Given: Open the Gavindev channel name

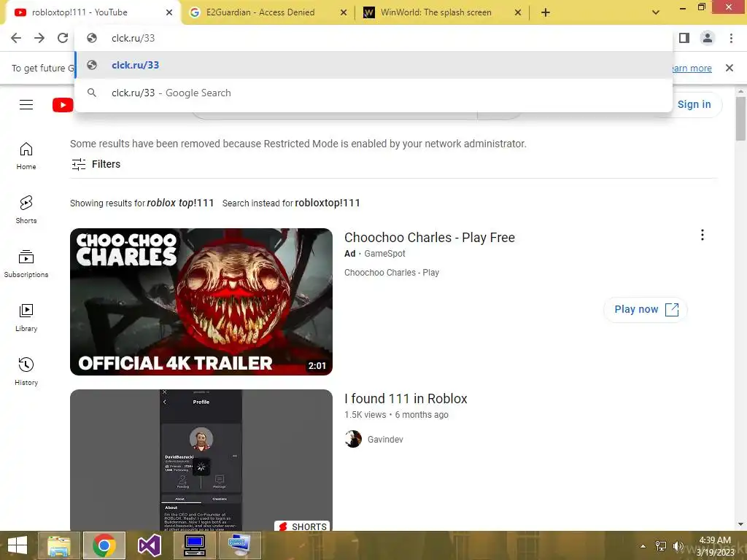Looking at the screenshot, I should tap(385, 440).
